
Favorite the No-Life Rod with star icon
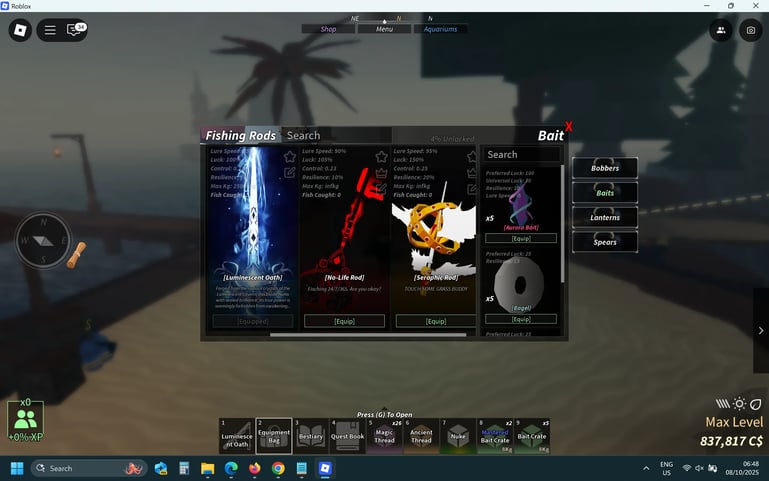pyautogui.click(x=381, y=157)
